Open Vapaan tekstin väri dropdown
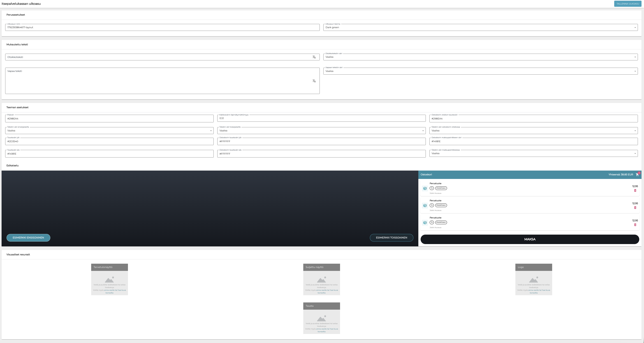This screenshot has height=343, width=644. tap(480, 71)
